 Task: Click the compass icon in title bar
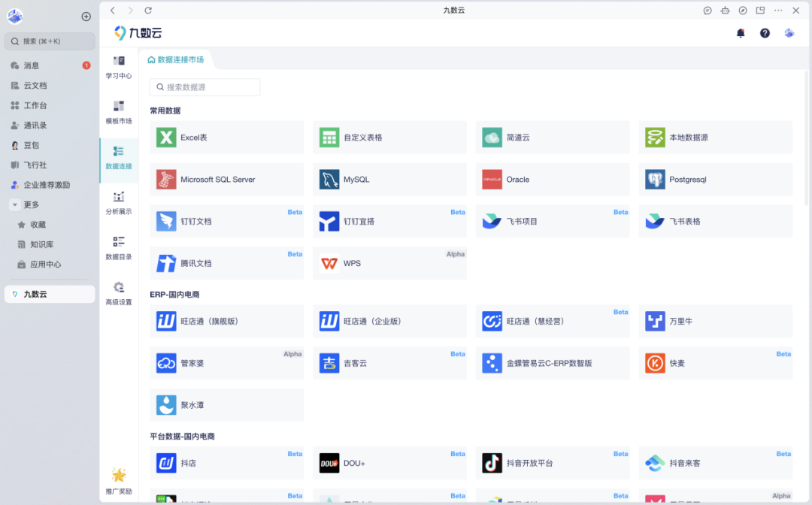point(743,11)
